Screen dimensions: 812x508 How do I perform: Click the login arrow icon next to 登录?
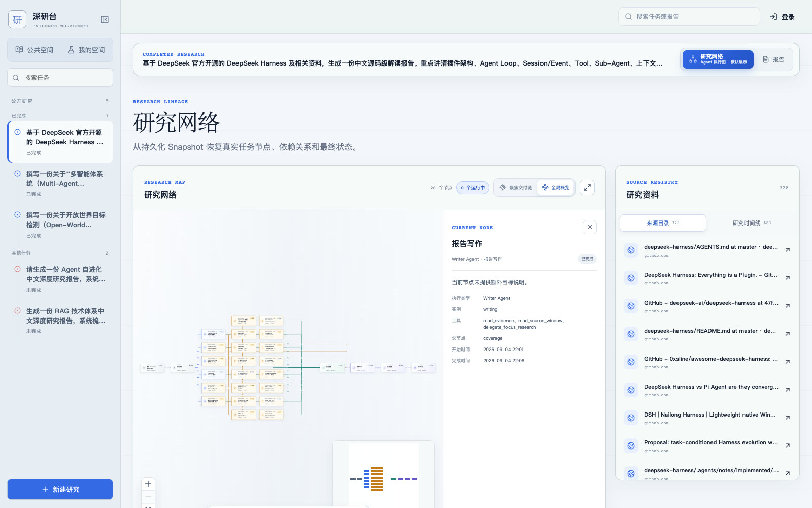pos(773,17)
